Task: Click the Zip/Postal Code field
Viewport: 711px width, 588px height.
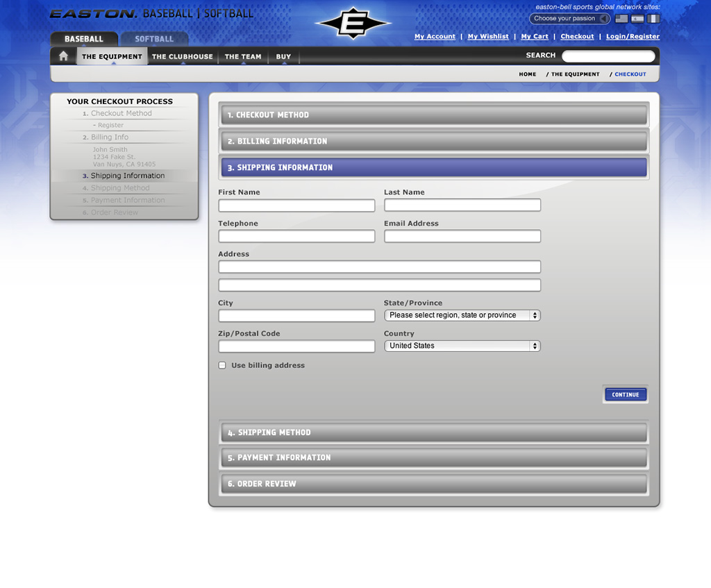Action: coord(296,346)
